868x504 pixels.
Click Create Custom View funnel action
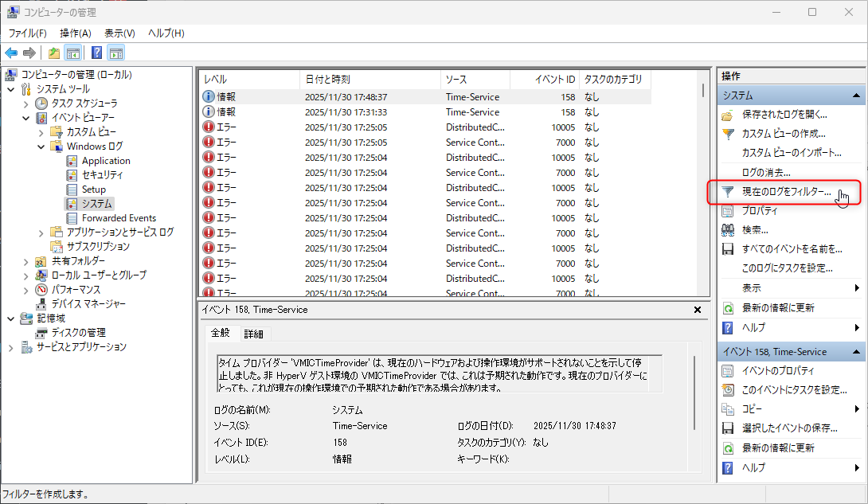point(783,134)
